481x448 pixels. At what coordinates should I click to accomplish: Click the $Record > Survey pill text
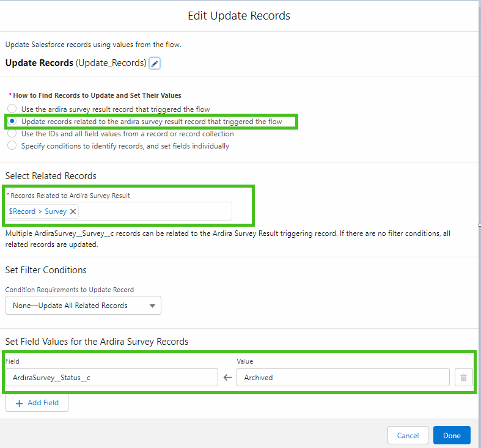37,211
